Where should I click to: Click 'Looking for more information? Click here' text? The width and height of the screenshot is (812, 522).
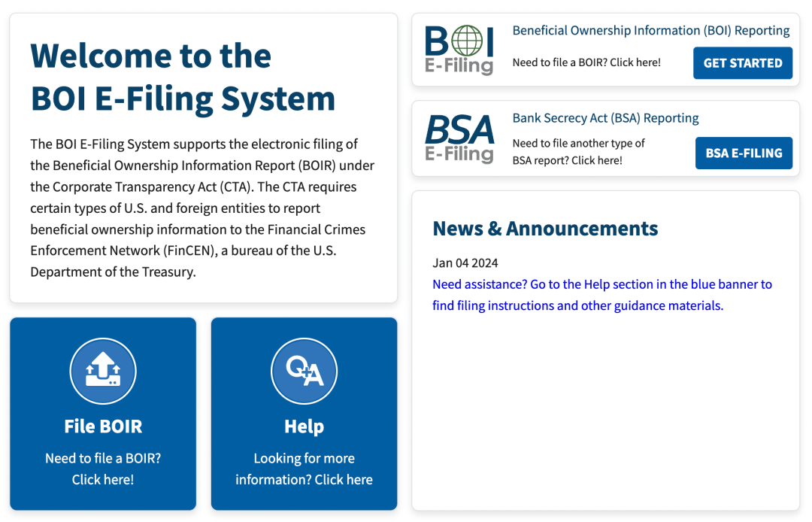click(304, 469)
